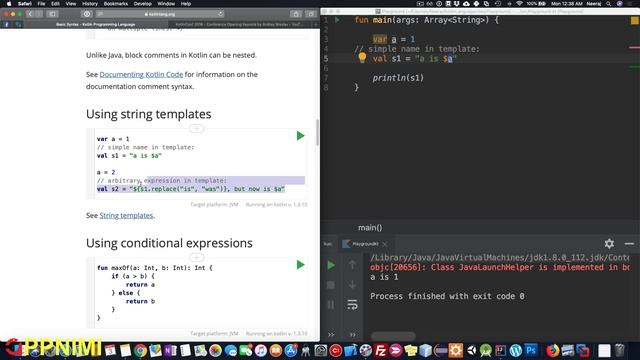Open the Documenting Kotlin Code link
Viewport: 640px width, 360px height.
(x=141, y=74)
